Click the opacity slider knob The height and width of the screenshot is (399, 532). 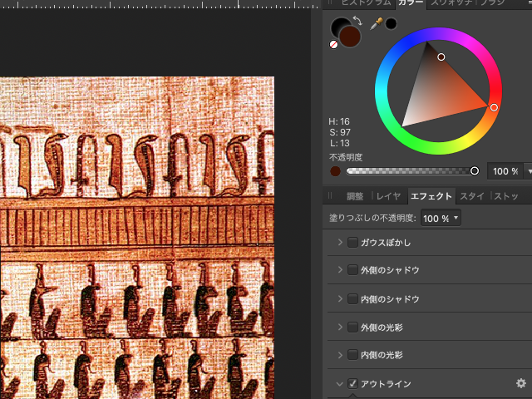click(x=475, y=170)
